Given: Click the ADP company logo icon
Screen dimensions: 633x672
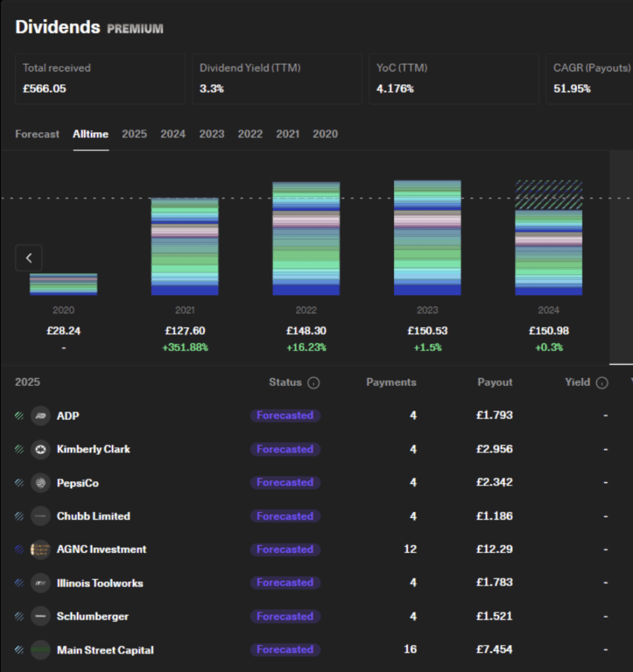Looking at the screenshot, I should click(x=41, y=415).
